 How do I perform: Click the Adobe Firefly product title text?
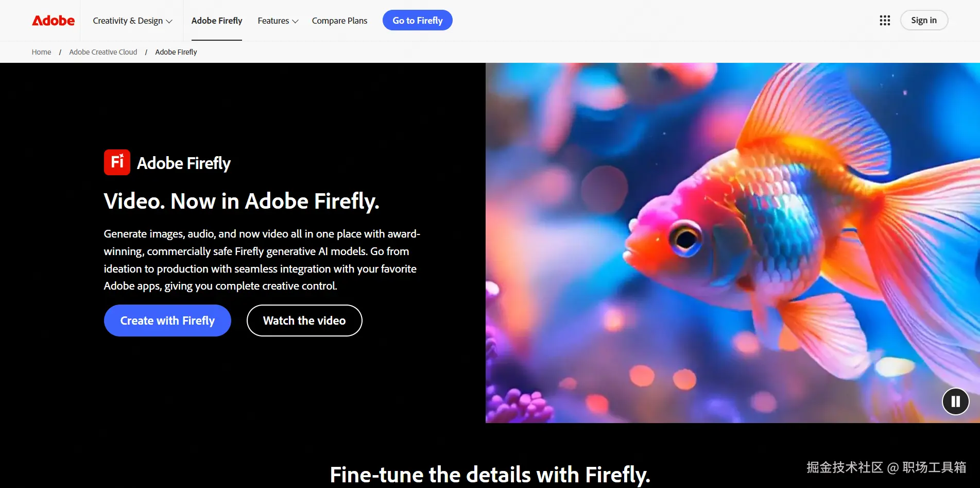coord(184,163)
